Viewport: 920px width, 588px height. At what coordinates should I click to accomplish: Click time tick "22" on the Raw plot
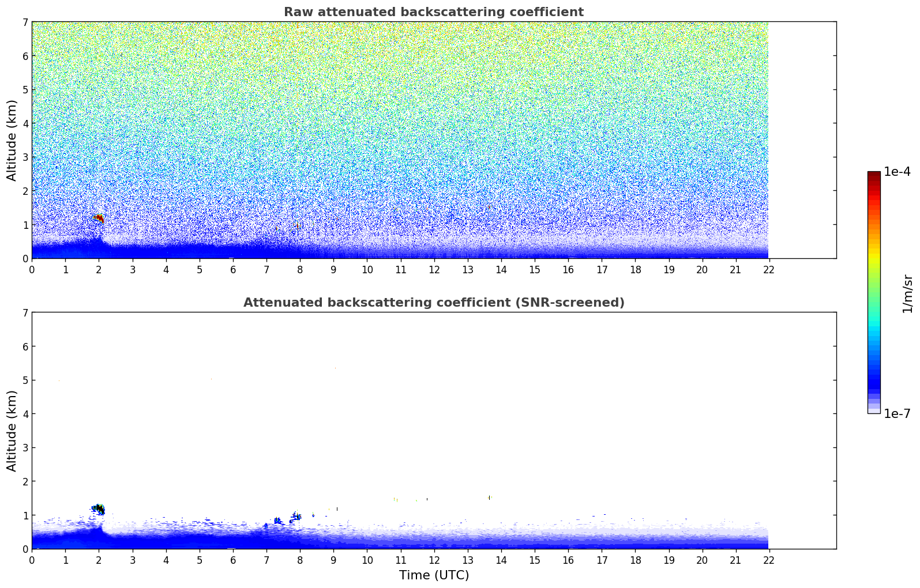click(768, 270)
